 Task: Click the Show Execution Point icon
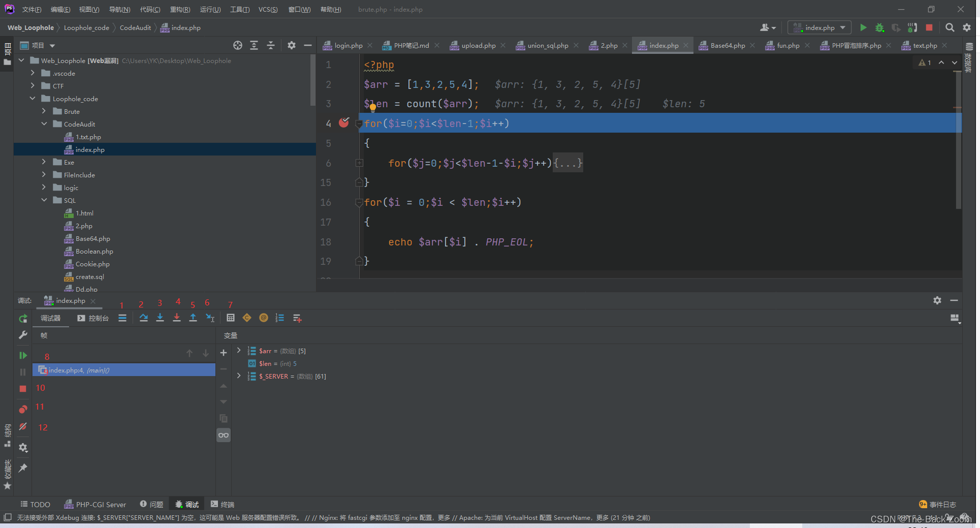[x=122, y=318]
